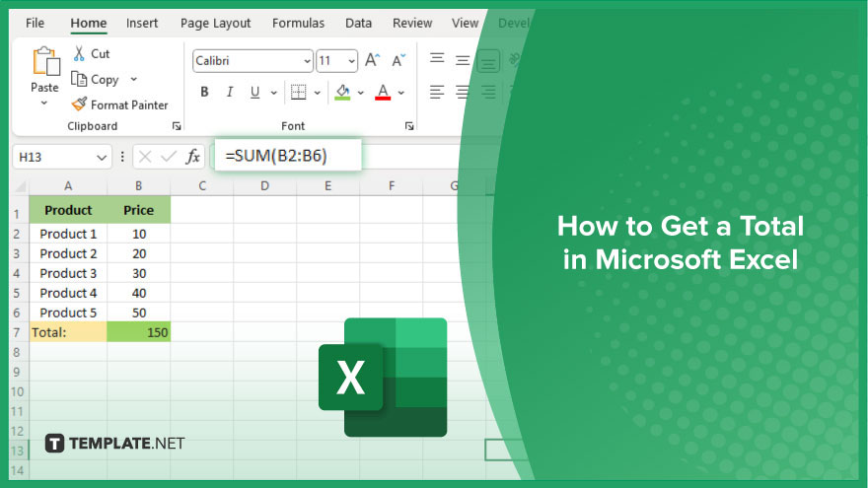Image resolution: width=868 pixels, height=488 pixels.
Task: Select column B header
Action: (x=138, y=186)
